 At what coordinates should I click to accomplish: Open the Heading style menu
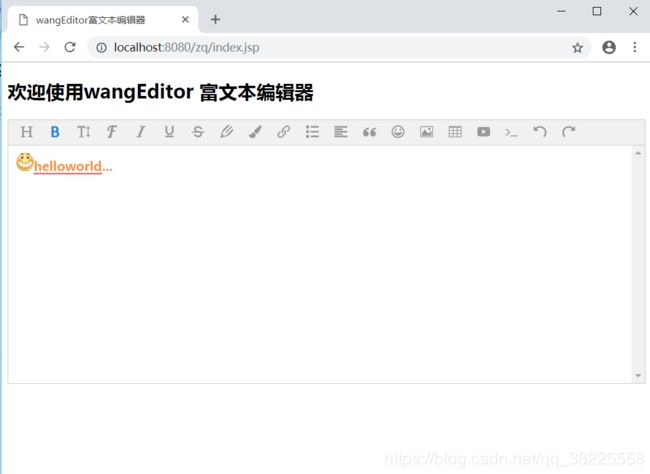pyautogui.click(x=27, y=132)
